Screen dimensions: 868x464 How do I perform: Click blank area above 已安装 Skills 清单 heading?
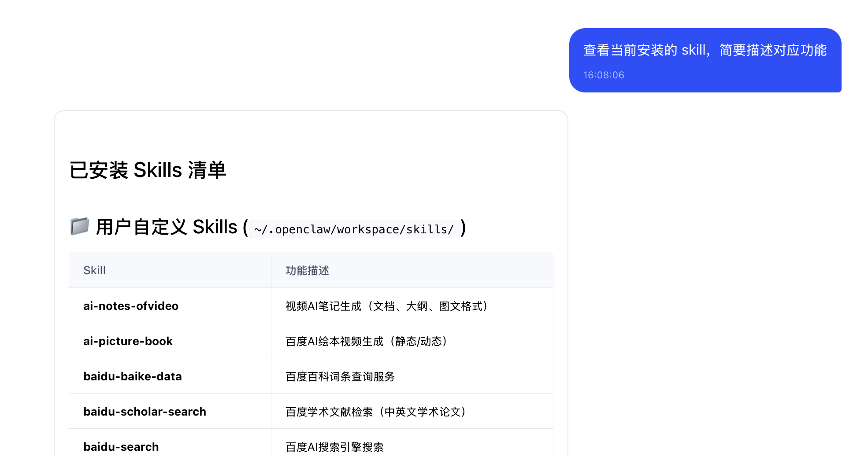308,132
